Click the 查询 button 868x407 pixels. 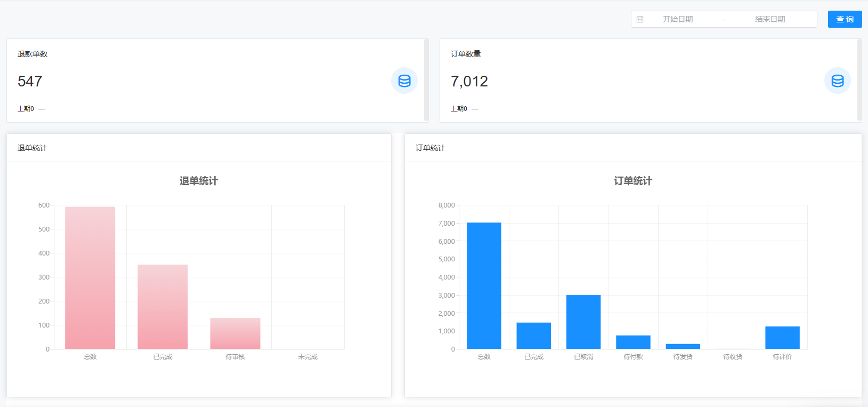[x=845, y=19]
